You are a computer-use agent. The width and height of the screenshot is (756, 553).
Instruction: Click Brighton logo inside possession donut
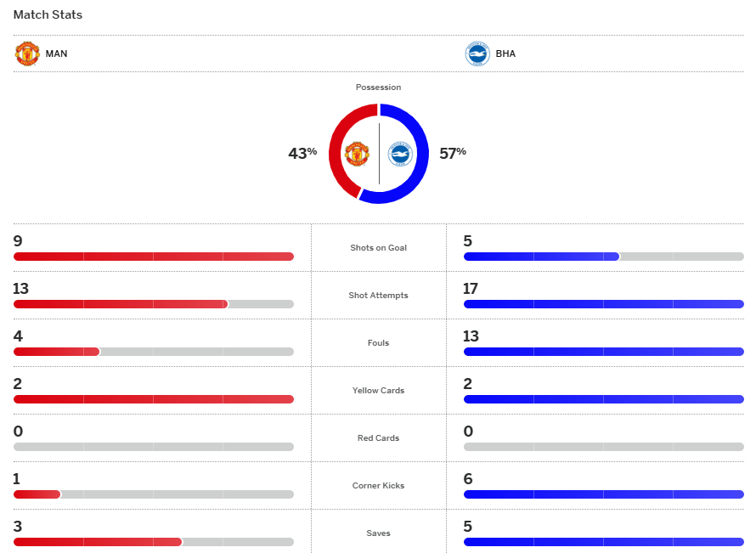tap(400, 154)
